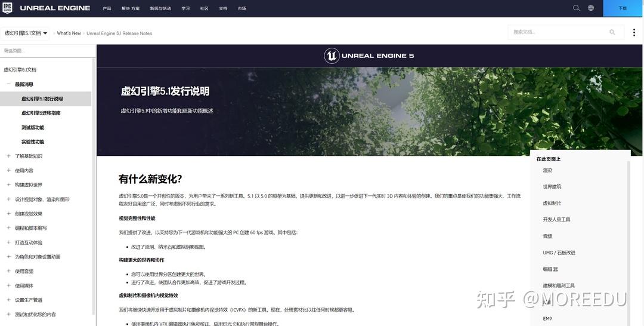The height and width of the screenshot is (326, 644).
Task: Open the three-dot options menu
Action: click(x=634, y=32)
